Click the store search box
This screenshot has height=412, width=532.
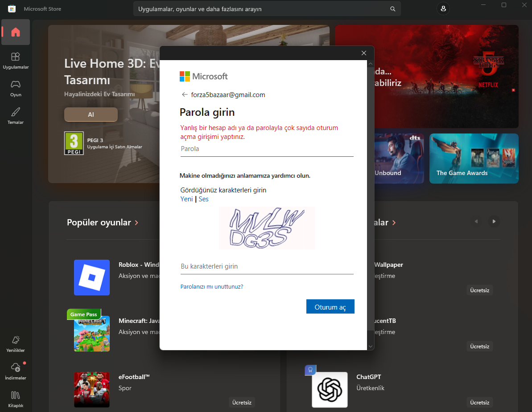(267, 9)
